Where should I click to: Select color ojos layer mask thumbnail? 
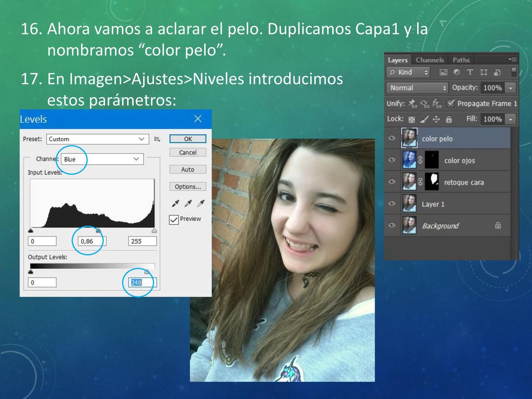pos(432,160)
